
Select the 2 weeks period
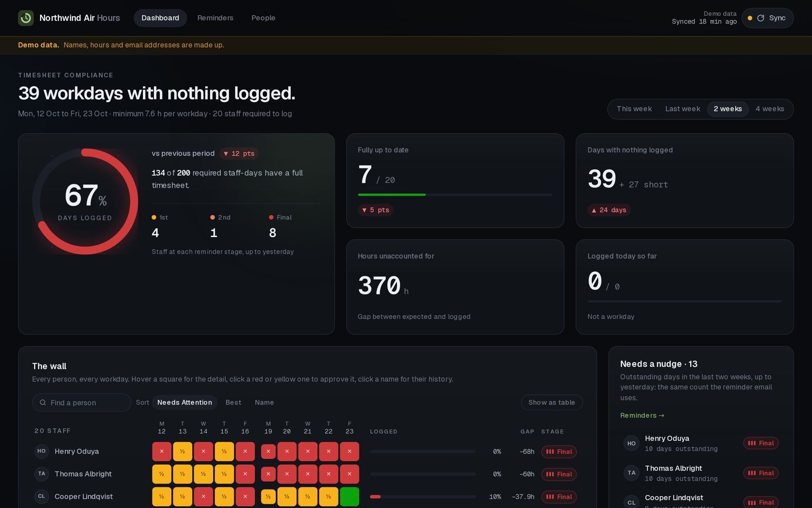(x=728, y=109)
